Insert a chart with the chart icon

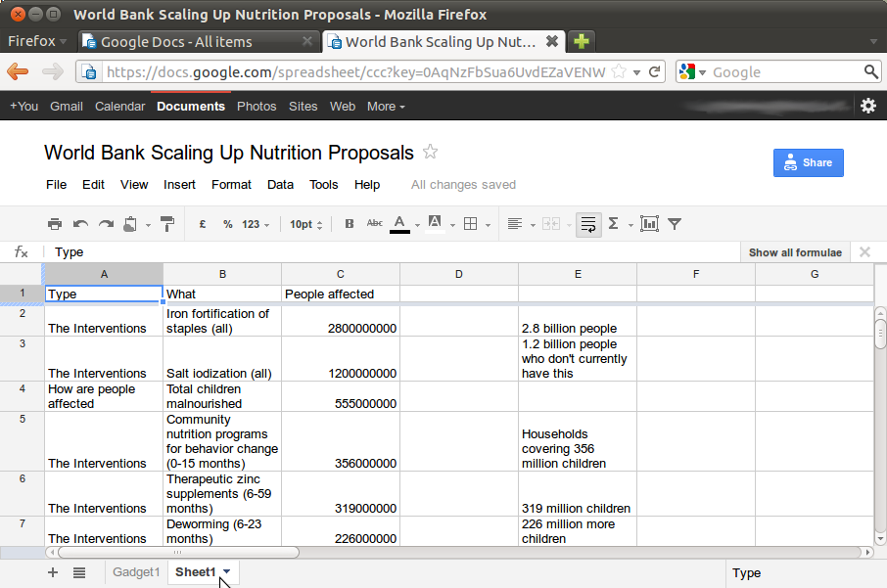pos(649,224)
